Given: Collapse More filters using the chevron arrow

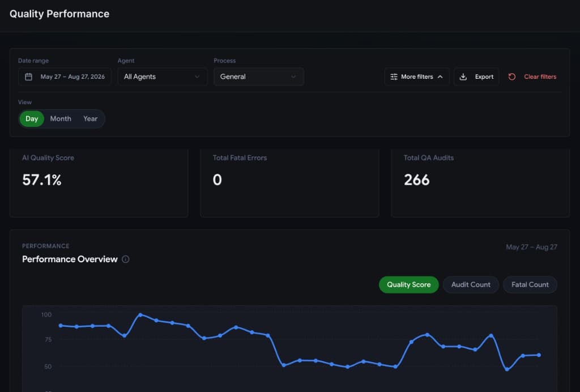Looking at the screenshot, I should [440, 76].
